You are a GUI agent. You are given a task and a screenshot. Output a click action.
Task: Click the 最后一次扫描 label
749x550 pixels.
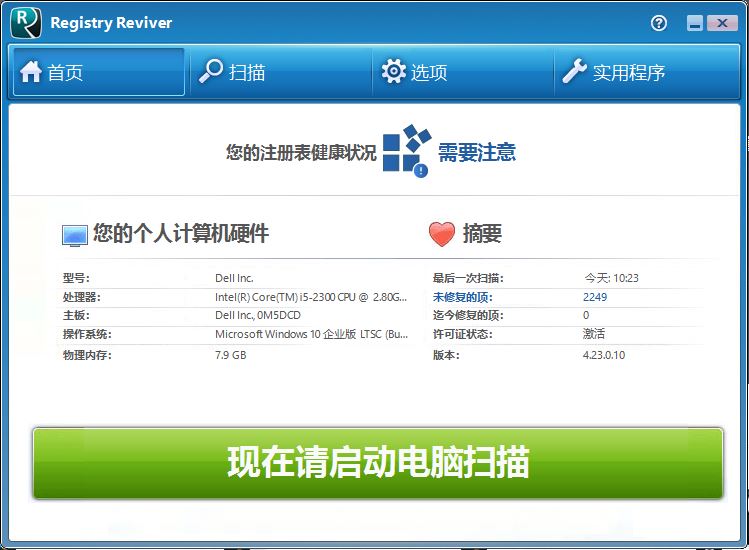(x=468, y=278)
